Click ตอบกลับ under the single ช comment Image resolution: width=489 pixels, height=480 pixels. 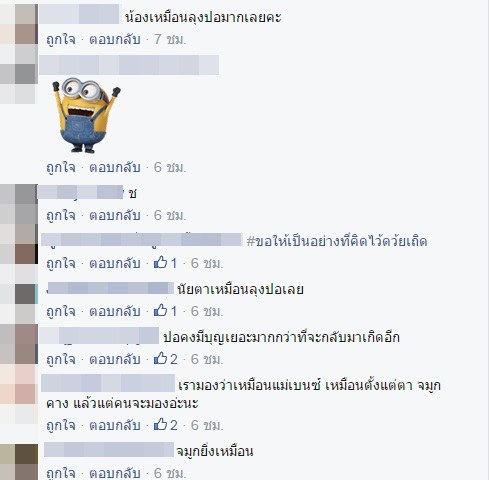(x=115, y=216)
